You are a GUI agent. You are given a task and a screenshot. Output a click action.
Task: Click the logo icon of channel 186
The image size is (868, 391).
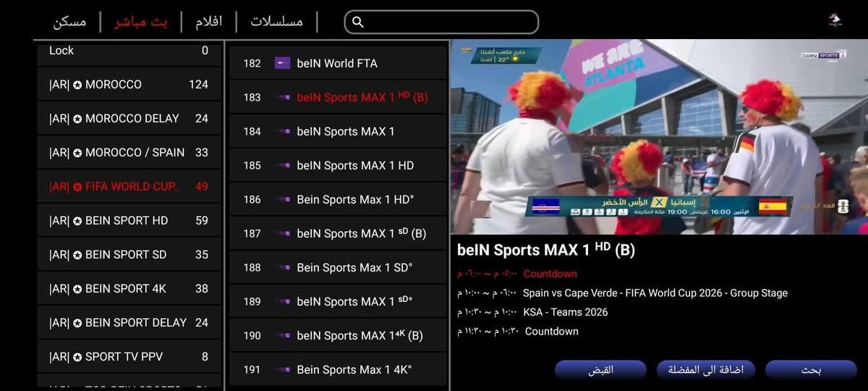[x=283, y=199]
